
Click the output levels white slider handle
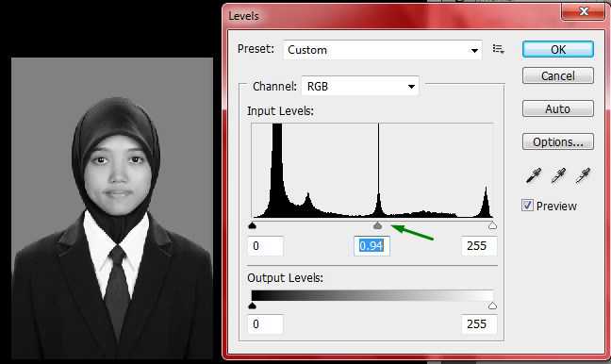coord(492,306)
